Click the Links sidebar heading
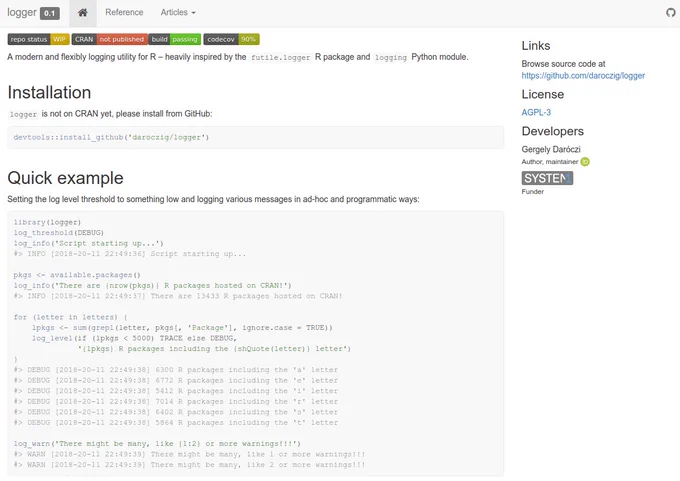 536,46
